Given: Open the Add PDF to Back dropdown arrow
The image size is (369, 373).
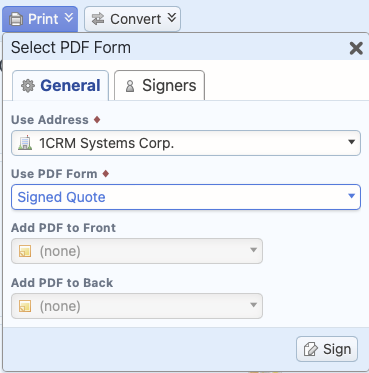Looking at the screenshot, I should click(x=253, y=305).
